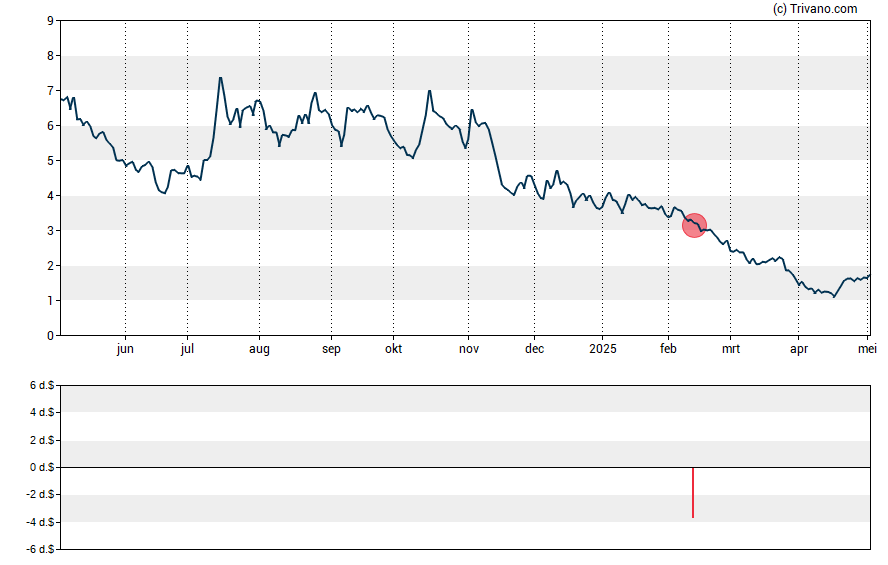Click the '2 d.$' axis label
The height and width of the screenshot is (565, 888).
click(x=42, y=440)
